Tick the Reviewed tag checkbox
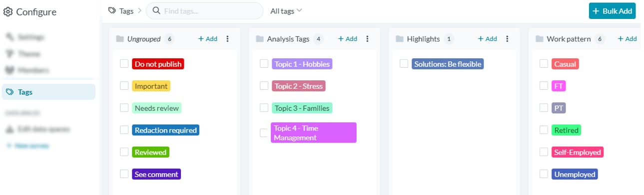This screenshot has height=195, width=644. pyautogui.click(x=124, y=152)
